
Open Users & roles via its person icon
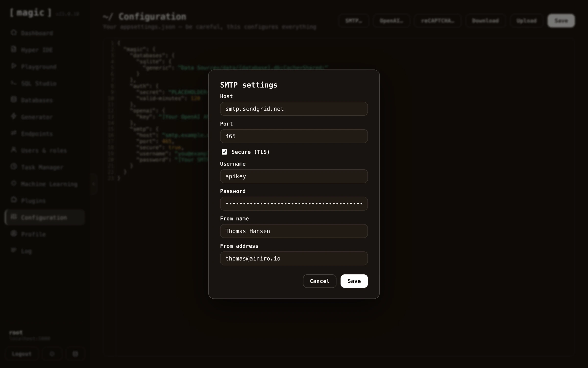[14, 150]
